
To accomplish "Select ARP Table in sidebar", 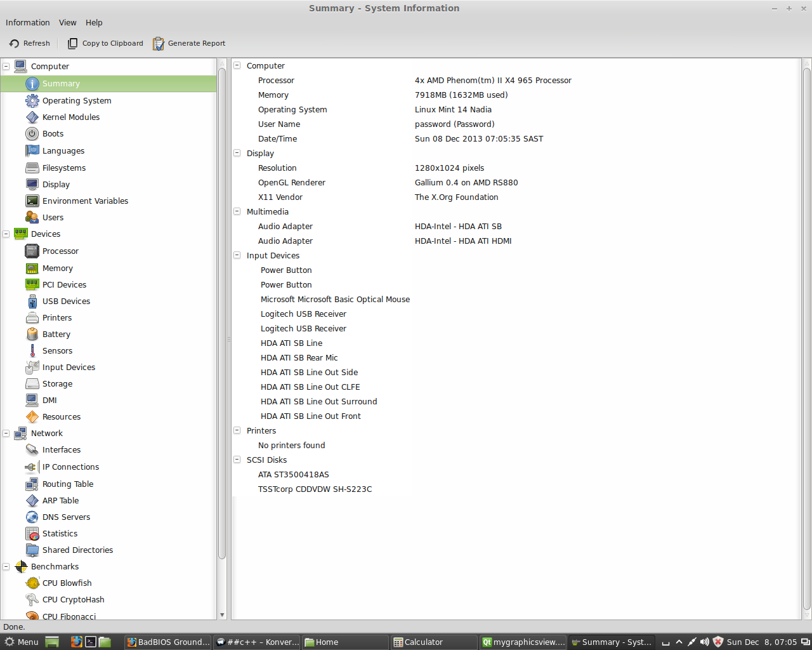I will click(x=61, y=500).
